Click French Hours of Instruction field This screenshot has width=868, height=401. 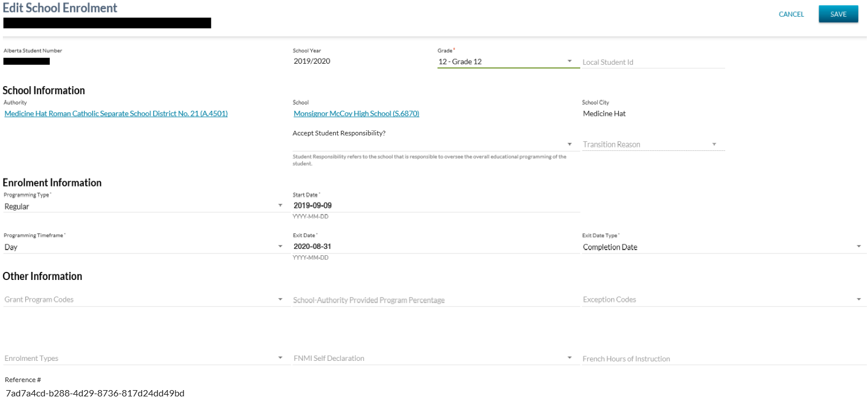(724, 359)
